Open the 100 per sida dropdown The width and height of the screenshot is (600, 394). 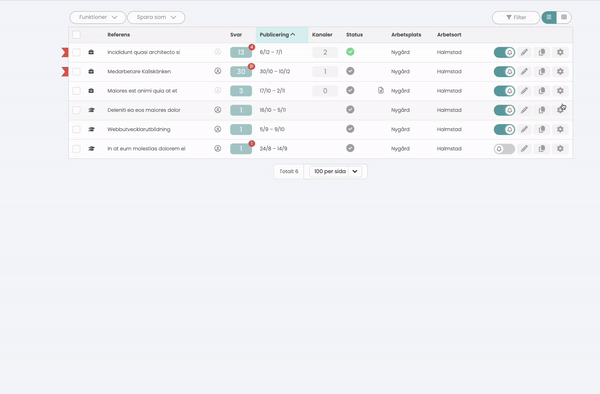[x=336, y=171]
